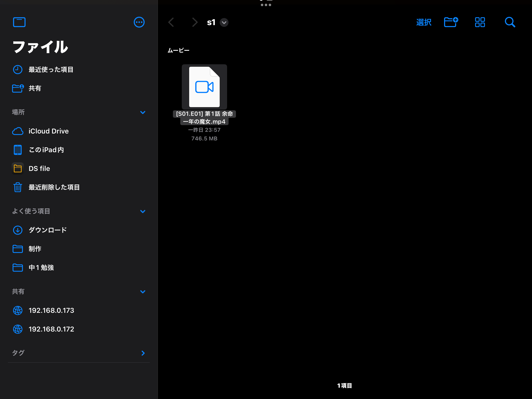Tap the three-dot multitasking control at top
Image resolution: width=532 pixels, height=399 pixels.
click(x=266, y=5)
